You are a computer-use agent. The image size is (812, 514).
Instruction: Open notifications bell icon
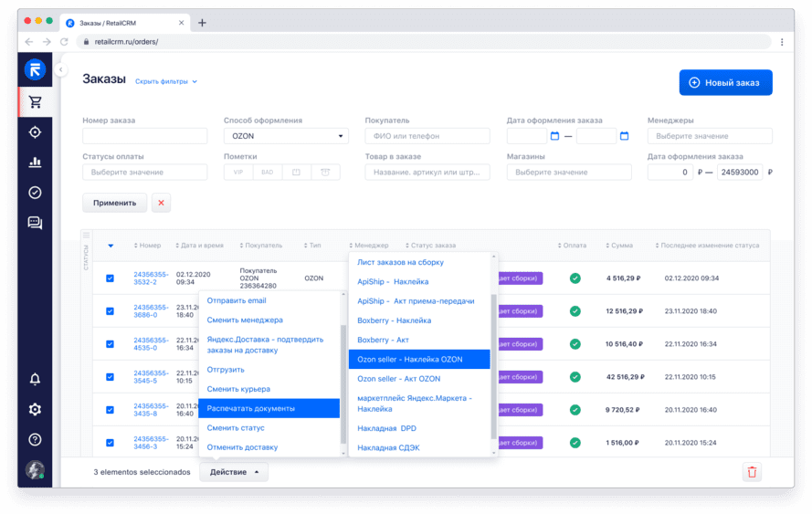click(x=35, y=379)
